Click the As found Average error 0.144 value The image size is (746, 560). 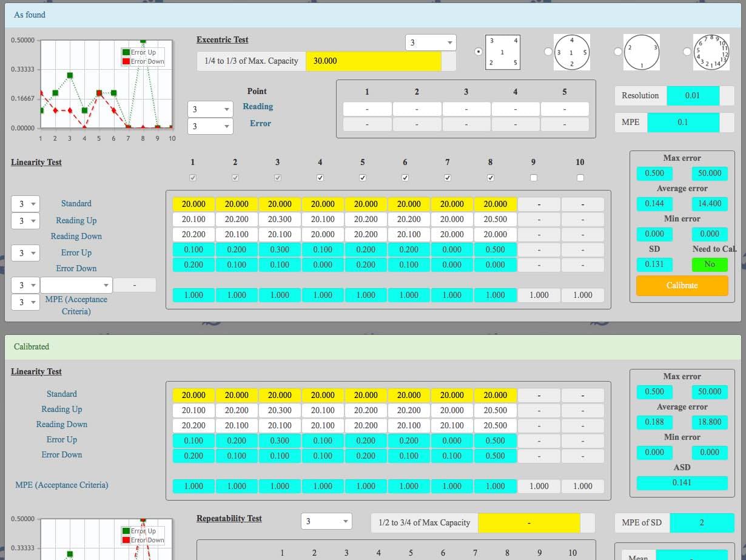[654, 203]
